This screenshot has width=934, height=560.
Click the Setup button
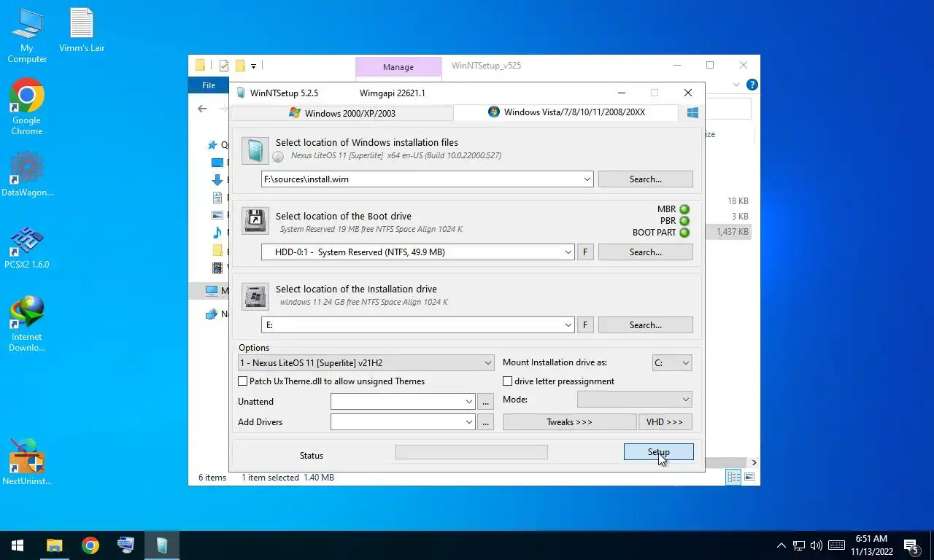[x=658, y=452]
